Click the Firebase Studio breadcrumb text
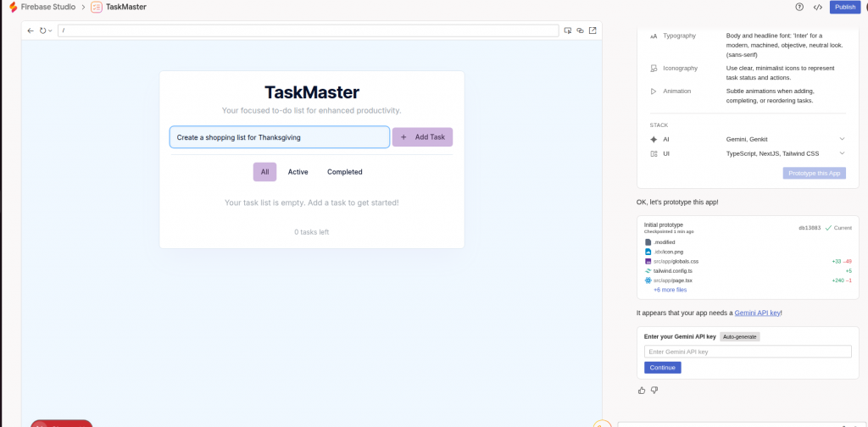The image size is (868, 427). pos(48,7)
